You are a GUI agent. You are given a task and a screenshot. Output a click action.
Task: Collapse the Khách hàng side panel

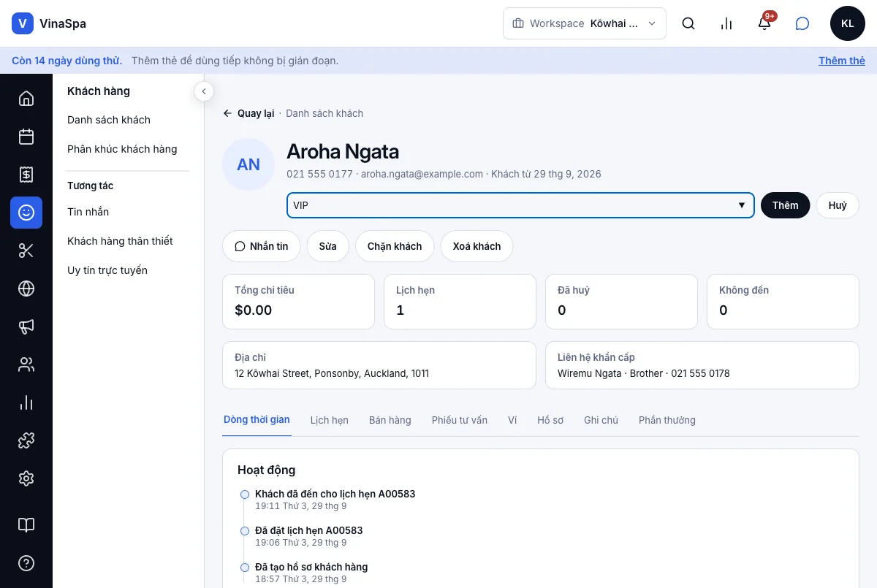[203, 91]
